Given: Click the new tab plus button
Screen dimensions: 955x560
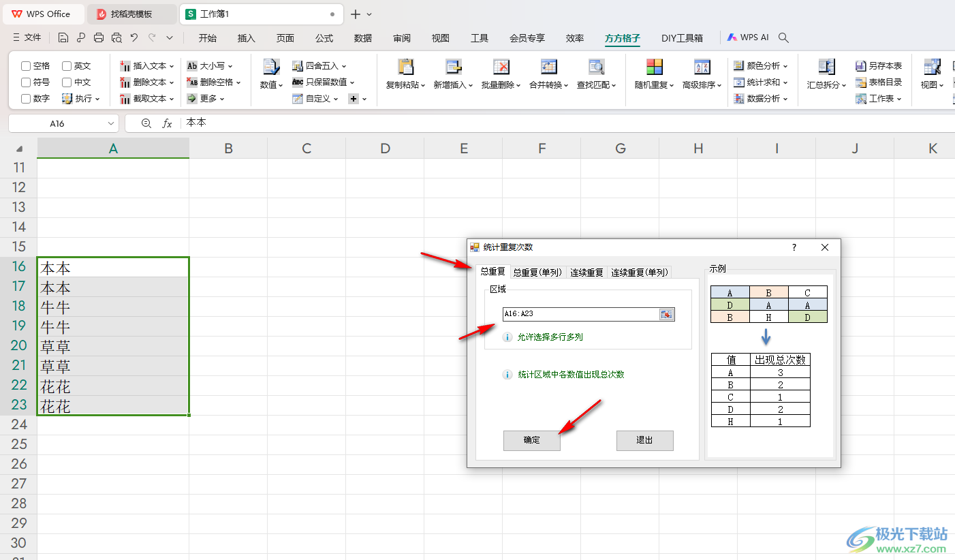Looking at the screenshot, I should point(355,14).
